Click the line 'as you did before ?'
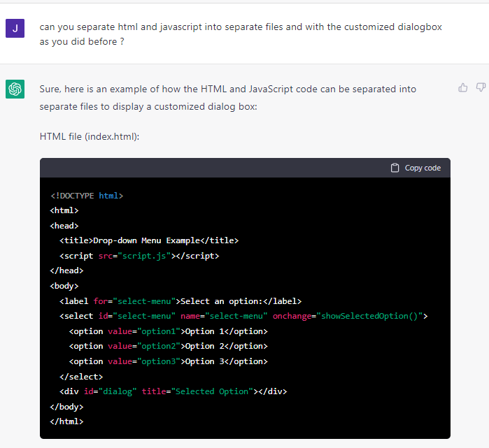This screenshot has height=448, width=489. point(82,41)
